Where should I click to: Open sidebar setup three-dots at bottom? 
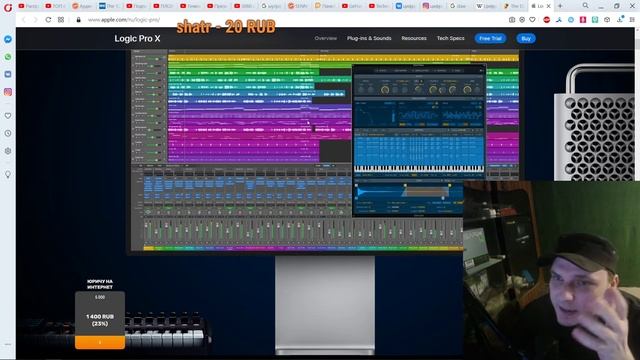8,344
